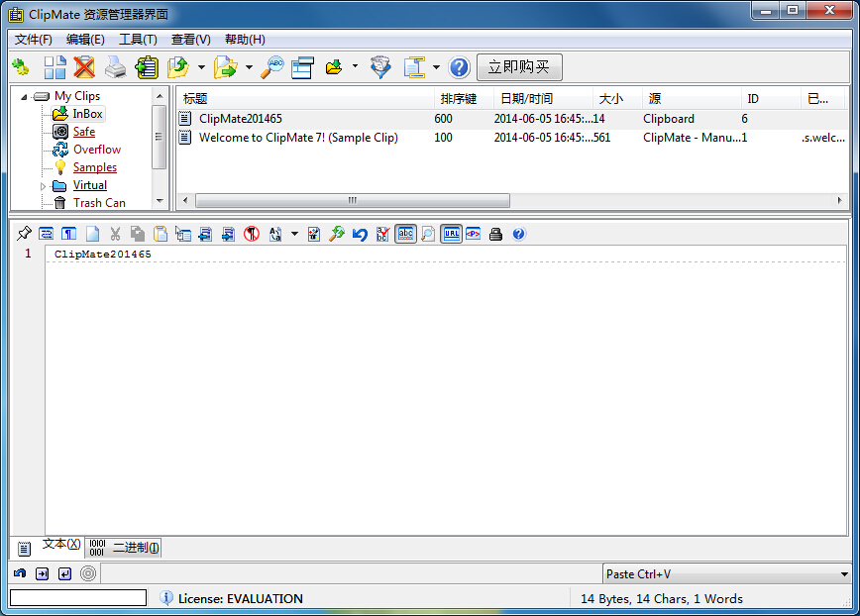Collapse the My Clips tree node
The width and height of the screenshot is (860, 616).
24,96
